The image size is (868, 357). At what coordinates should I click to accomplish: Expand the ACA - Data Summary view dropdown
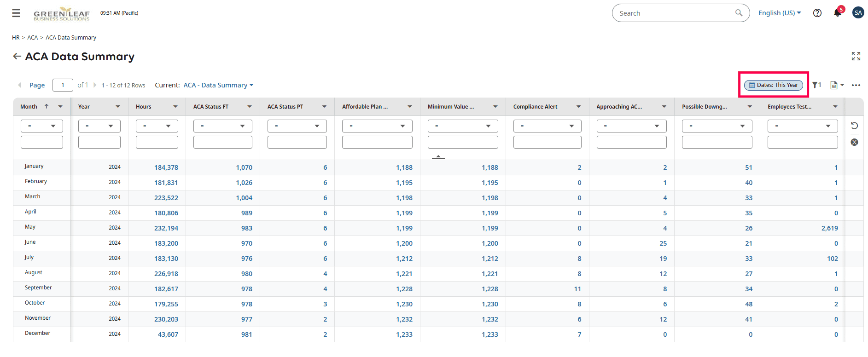(219, 85)
